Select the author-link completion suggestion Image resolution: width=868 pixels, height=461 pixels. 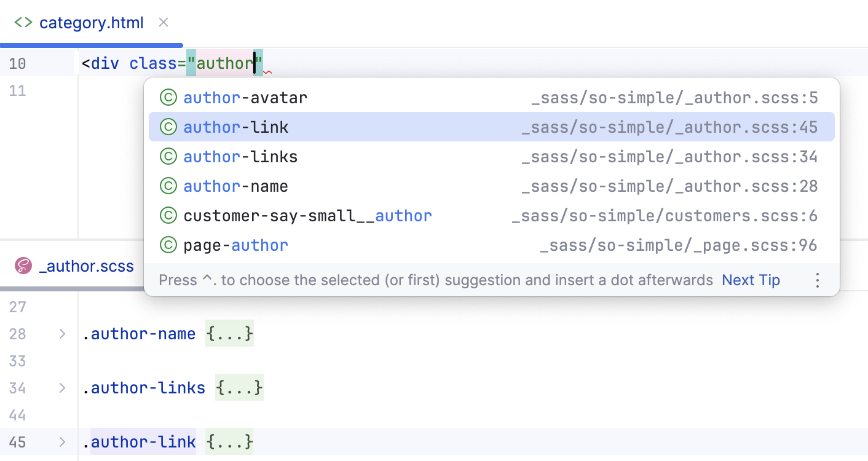(236, 127)
